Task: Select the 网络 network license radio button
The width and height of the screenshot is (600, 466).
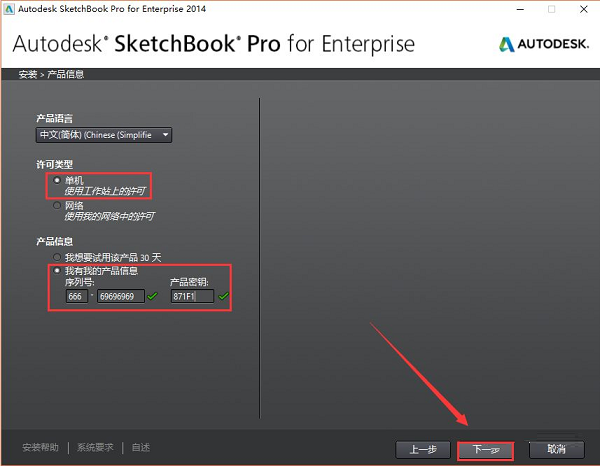Action: [57, 205]
